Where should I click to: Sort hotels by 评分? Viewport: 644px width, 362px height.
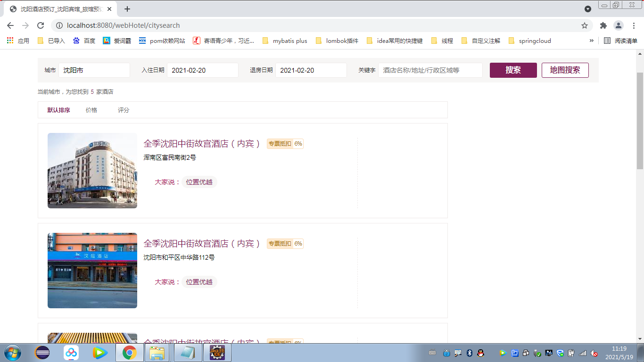124,110
